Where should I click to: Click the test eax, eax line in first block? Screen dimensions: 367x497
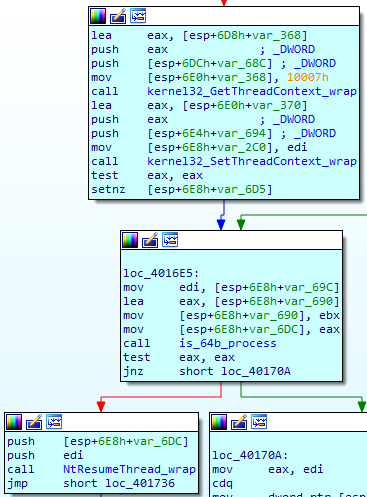coord(147,175)
